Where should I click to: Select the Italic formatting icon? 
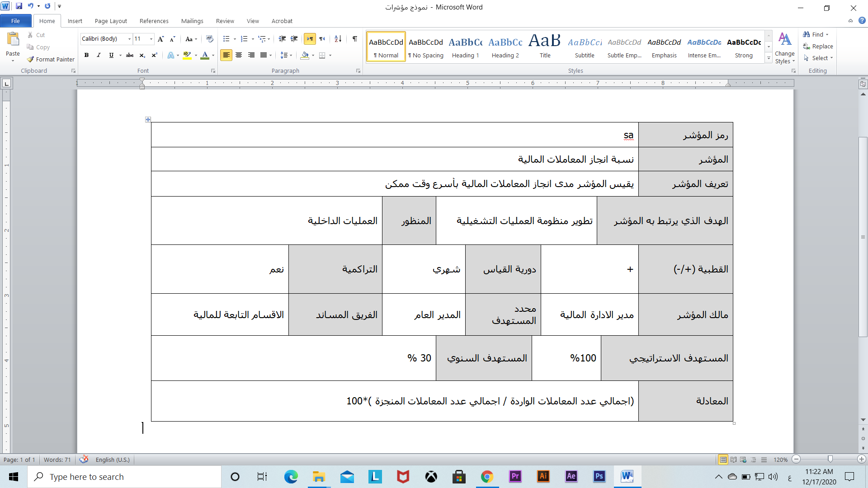tap(97, 55)
